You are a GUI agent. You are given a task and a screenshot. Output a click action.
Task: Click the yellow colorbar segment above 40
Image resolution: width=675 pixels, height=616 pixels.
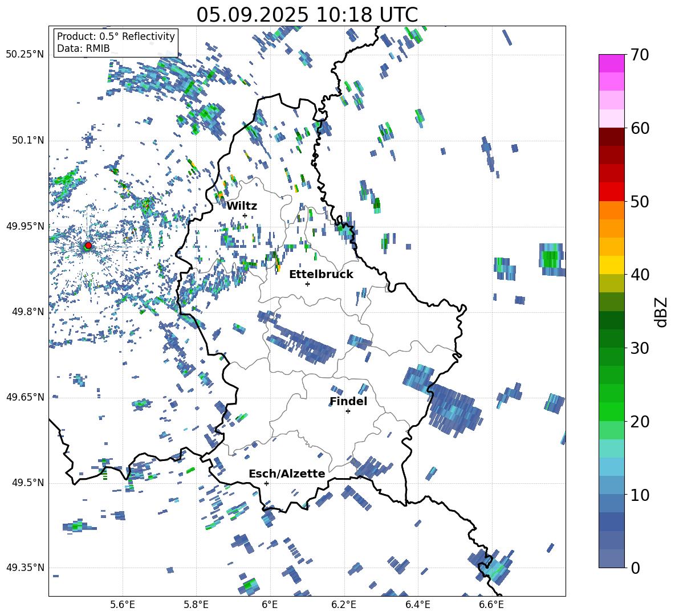(612, 265)
